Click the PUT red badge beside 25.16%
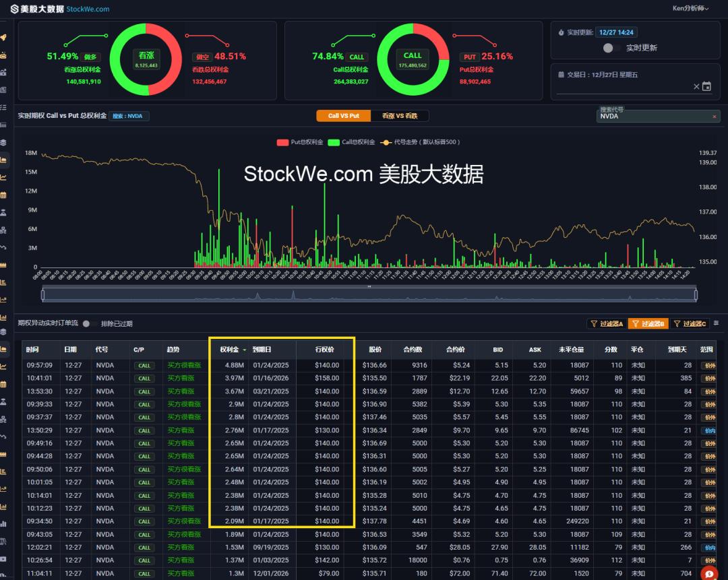 point(470,57)
